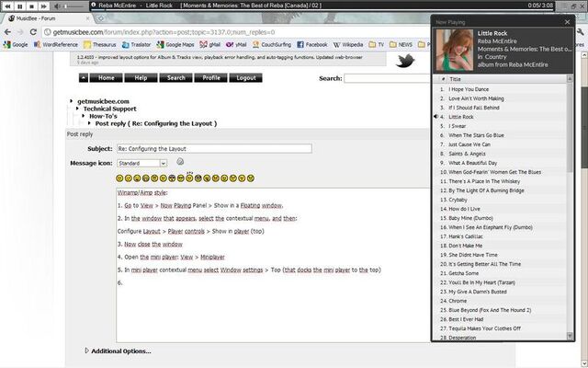
Task: Follow the How-To's breadcrumb link
Action: pyautogui.click(x=103, y=116)
